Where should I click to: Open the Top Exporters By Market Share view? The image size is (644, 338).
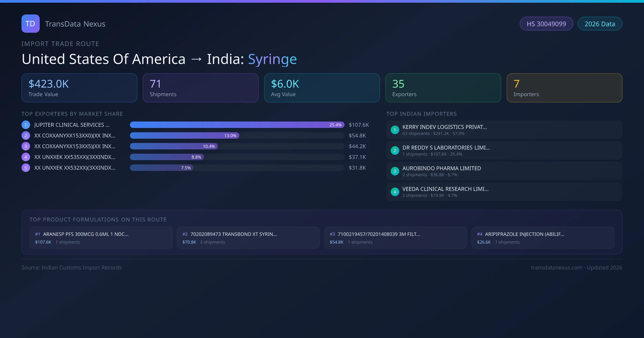point(72,114)
